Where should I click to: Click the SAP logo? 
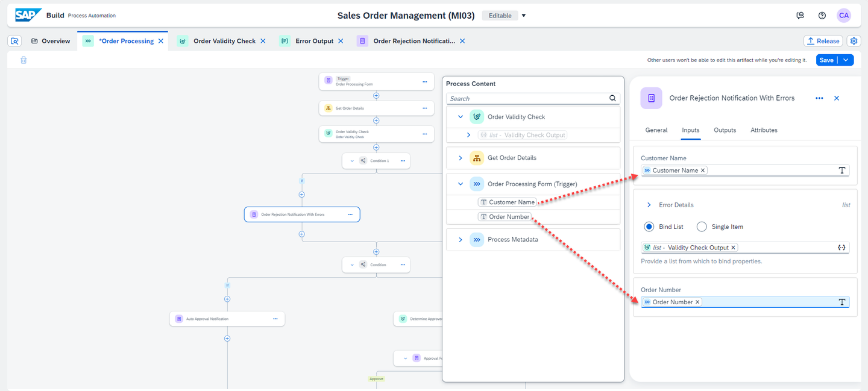(x=28, y=15)
